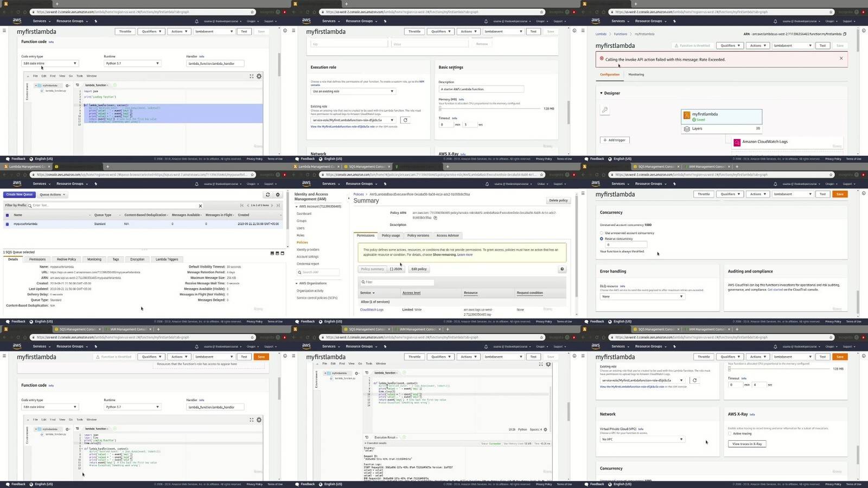Image resolution: width=868 pixels, height=488 pixels.
Task: Select the Reserve concurrency option
Action: (602, 239)
